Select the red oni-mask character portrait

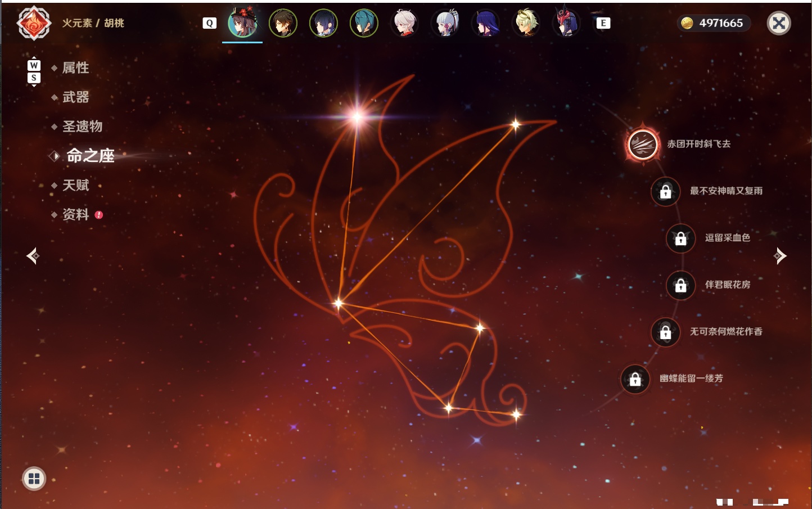pyautogui.click(x=566, y=23)
